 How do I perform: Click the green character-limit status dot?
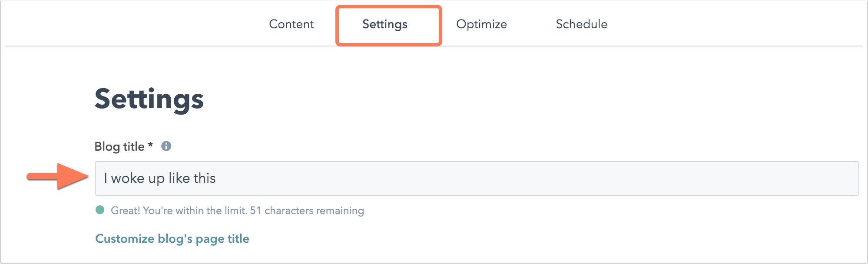click(100, 210)
